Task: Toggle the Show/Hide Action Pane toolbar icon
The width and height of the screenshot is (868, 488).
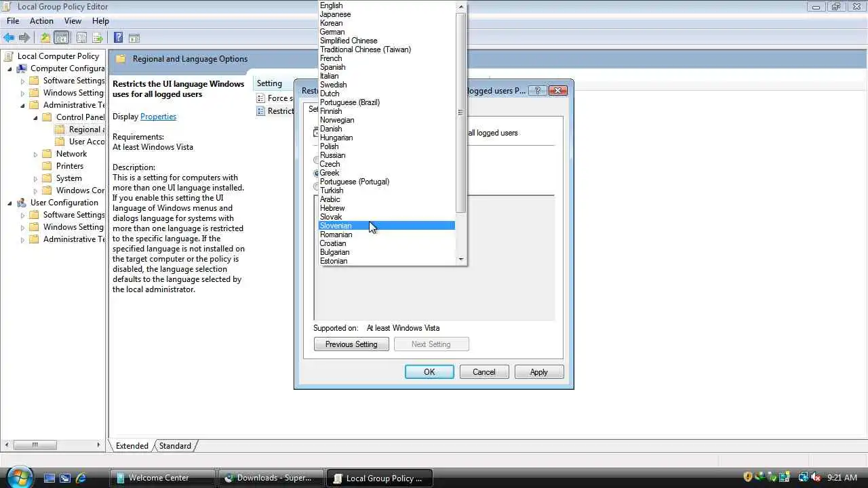Action: tap(134, 38)
